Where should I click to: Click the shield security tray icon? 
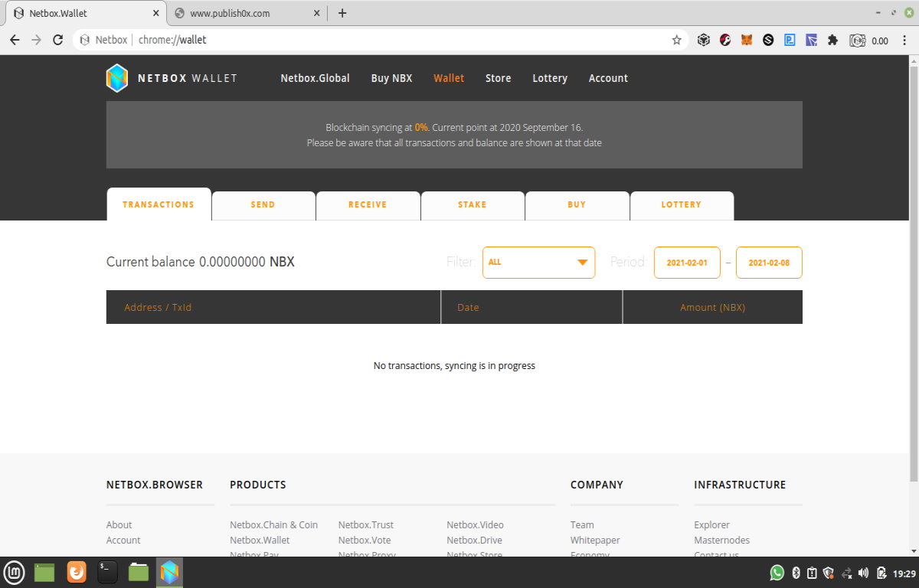(x=828, y=573)
